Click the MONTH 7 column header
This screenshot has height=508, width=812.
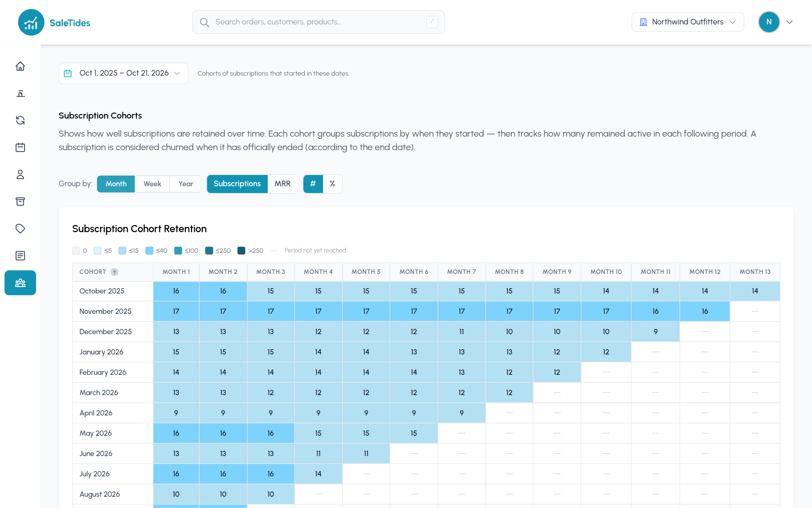coord(461,272)
